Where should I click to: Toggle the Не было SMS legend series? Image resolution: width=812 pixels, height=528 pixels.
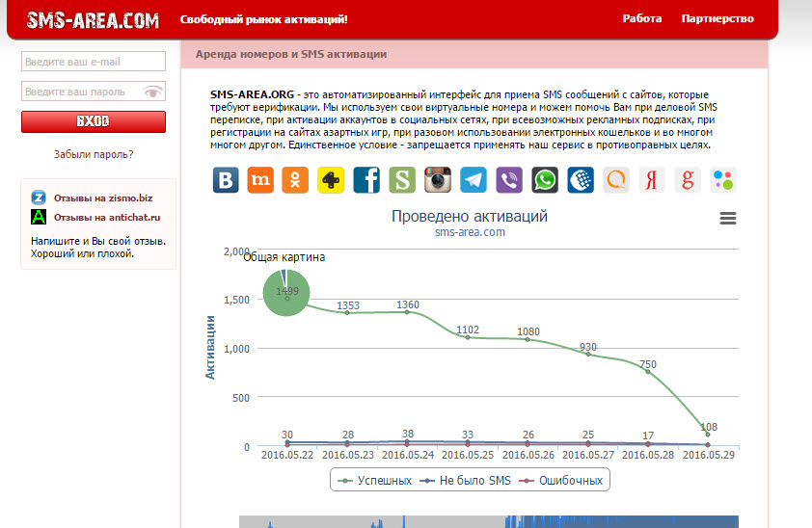point(465,481)
